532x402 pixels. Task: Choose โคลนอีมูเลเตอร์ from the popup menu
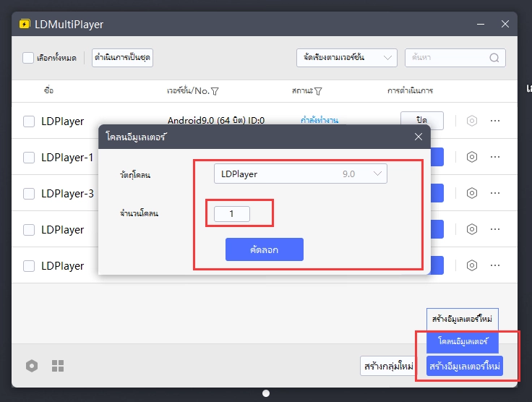coord(463,341)
